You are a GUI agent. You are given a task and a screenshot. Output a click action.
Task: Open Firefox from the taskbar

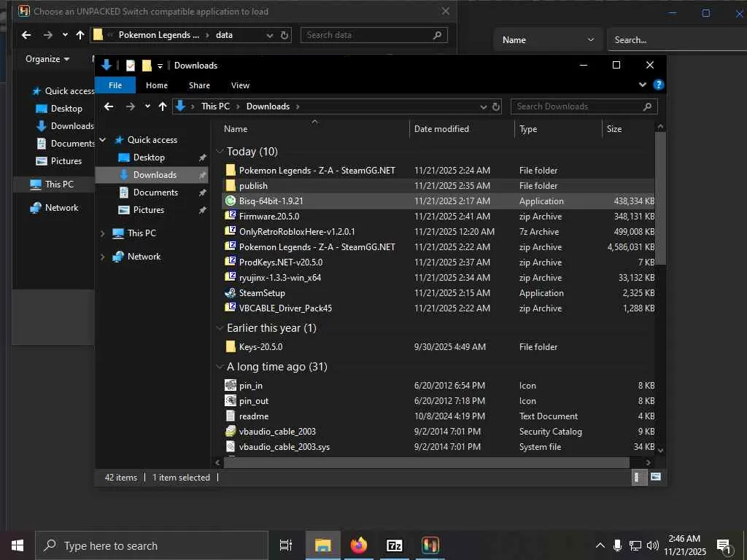coord(359,545)
